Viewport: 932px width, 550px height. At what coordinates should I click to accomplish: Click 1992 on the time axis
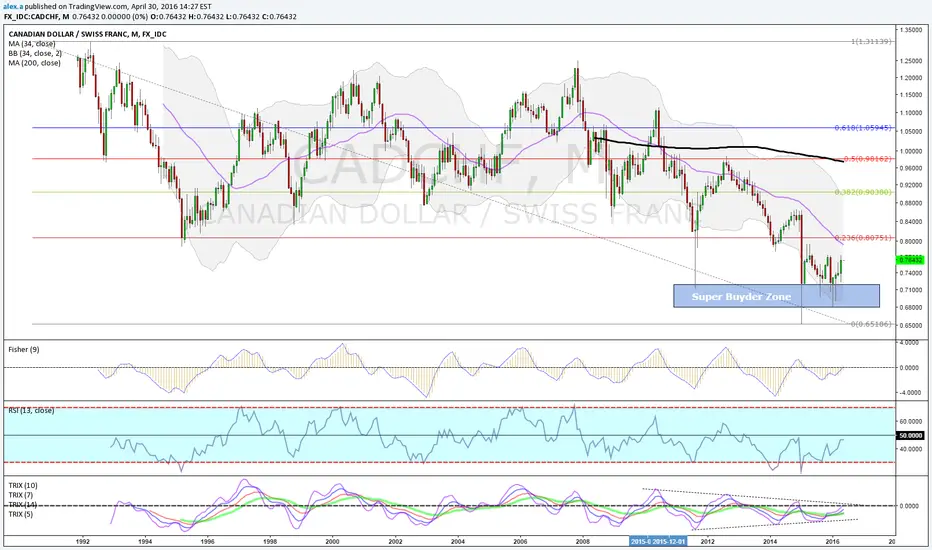click(83, 541)
